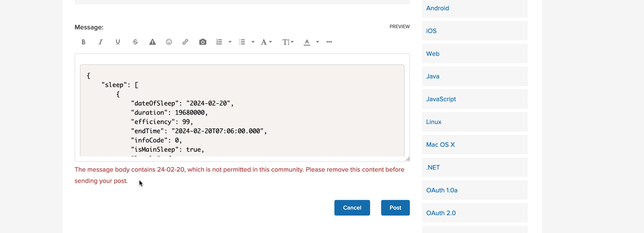The height and width of the screenshot is (233, 644).
Task: Apply strikethrough formatting to text
Action: point(135,42)
